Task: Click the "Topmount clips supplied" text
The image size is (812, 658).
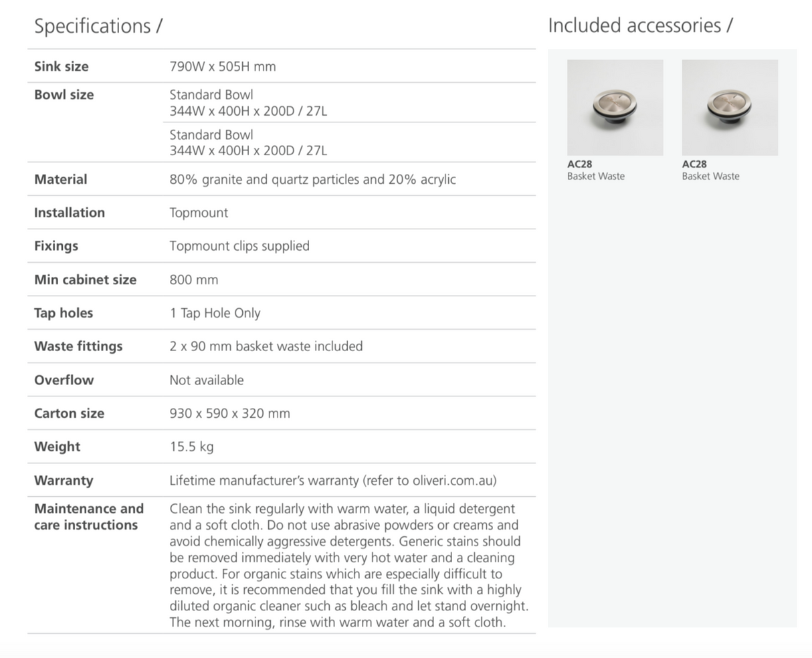Action: [239, 245]
